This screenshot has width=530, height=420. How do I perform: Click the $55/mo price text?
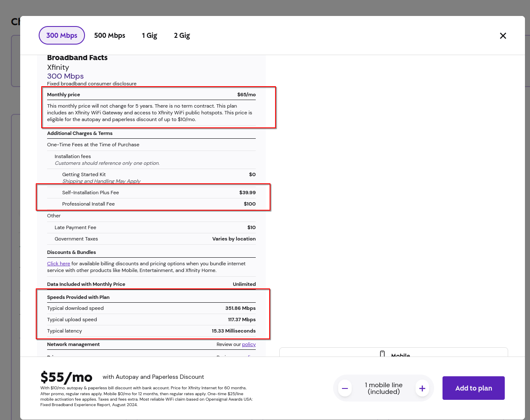[x=66, y=377]
